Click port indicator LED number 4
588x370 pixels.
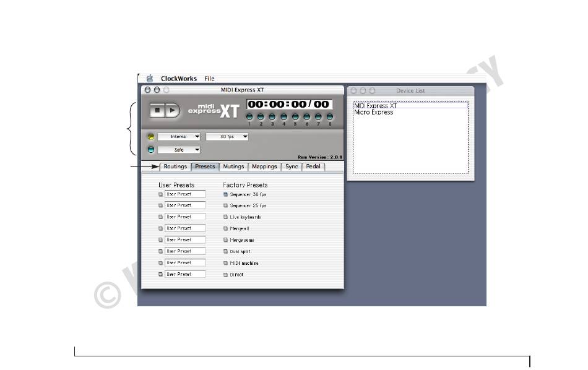pos(284,116)
